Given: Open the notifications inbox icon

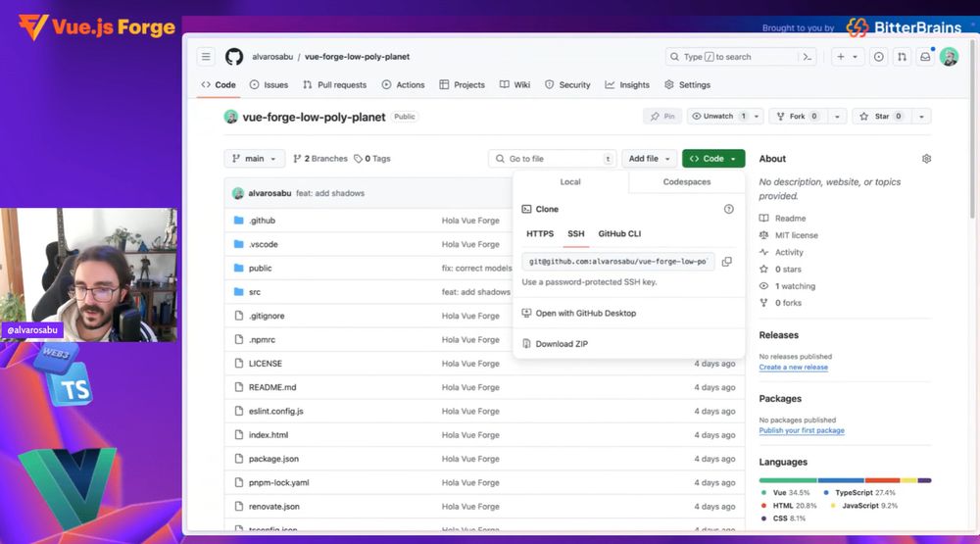Looking at the screenshot, I should [x=925, y=57].
